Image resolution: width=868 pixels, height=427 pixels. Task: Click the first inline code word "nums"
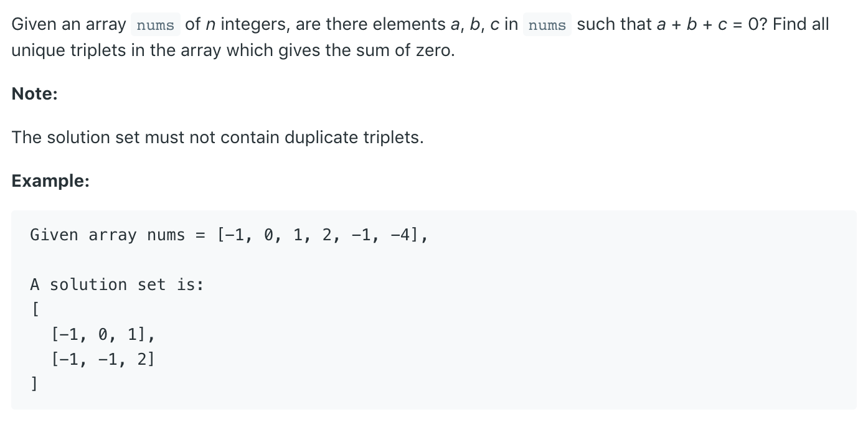click(155, 26)
